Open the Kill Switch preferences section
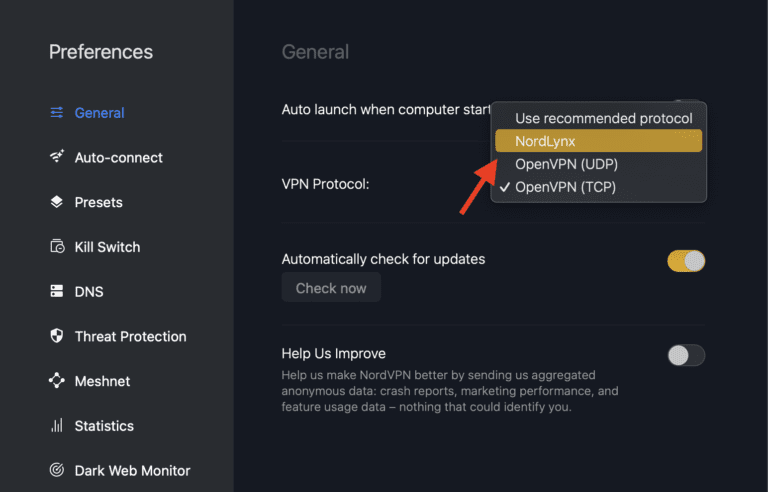This screenshot has width=768, height=492. pyautogui.click(x=107, y=247)
